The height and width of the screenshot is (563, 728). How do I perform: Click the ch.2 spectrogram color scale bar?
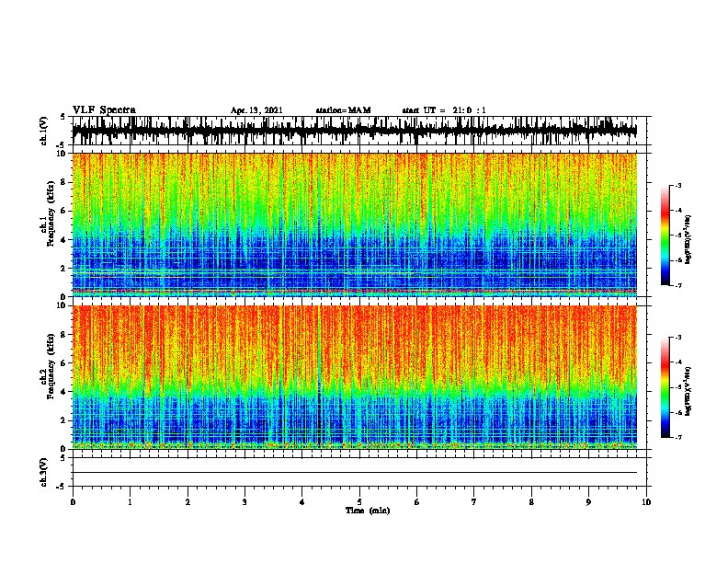pos(665,387)
